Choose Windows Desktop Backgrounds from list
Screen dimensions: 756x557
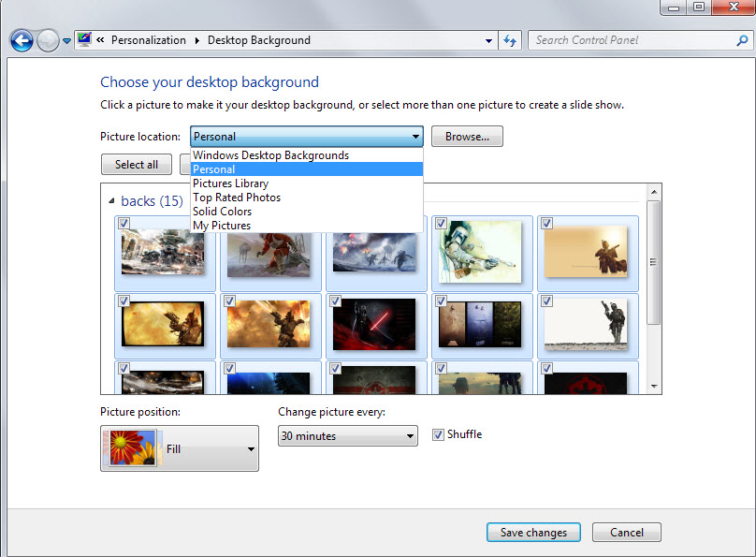[x=307, y=155]
